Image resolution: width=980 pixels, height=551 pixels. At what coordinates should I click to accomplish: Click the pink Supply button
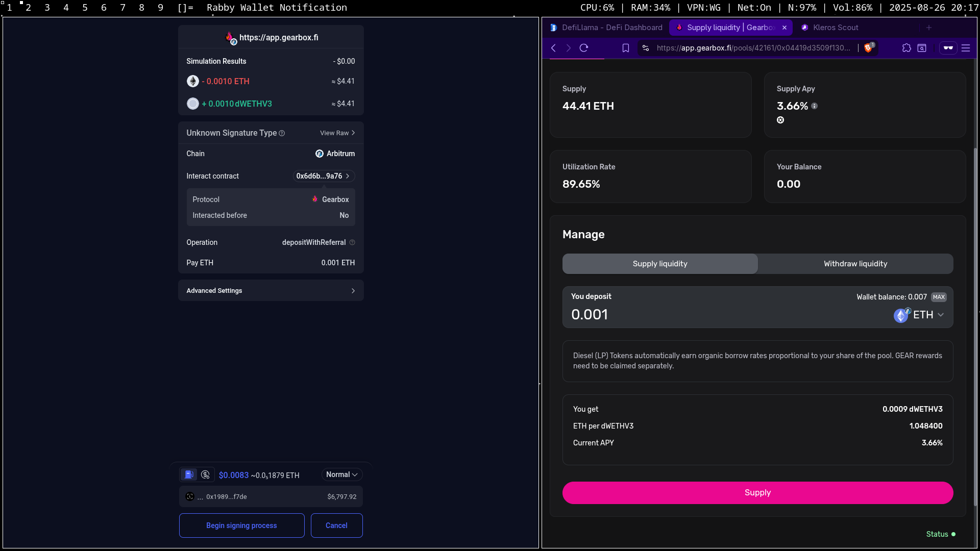click(757, 493)
